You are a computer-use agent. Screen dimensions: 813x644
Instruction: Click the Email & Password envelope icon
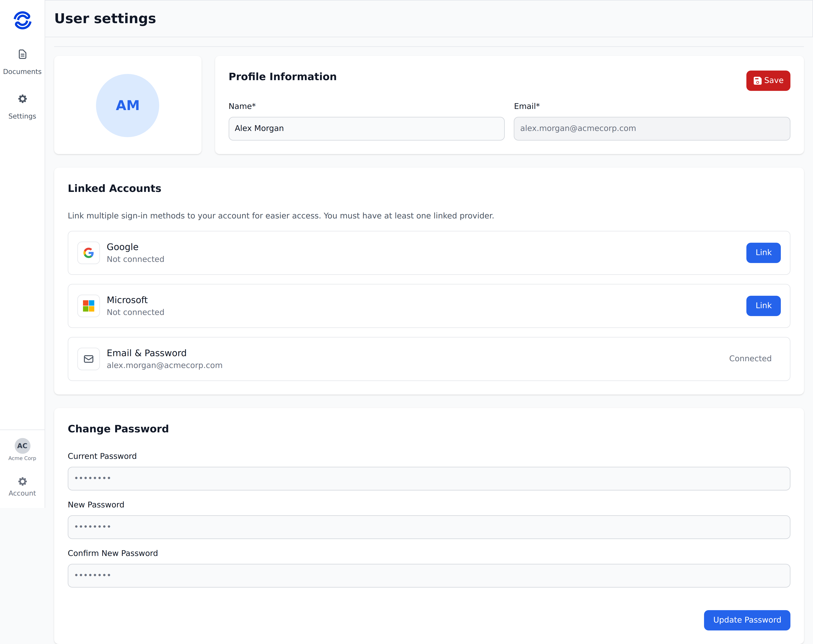[89, 359]
